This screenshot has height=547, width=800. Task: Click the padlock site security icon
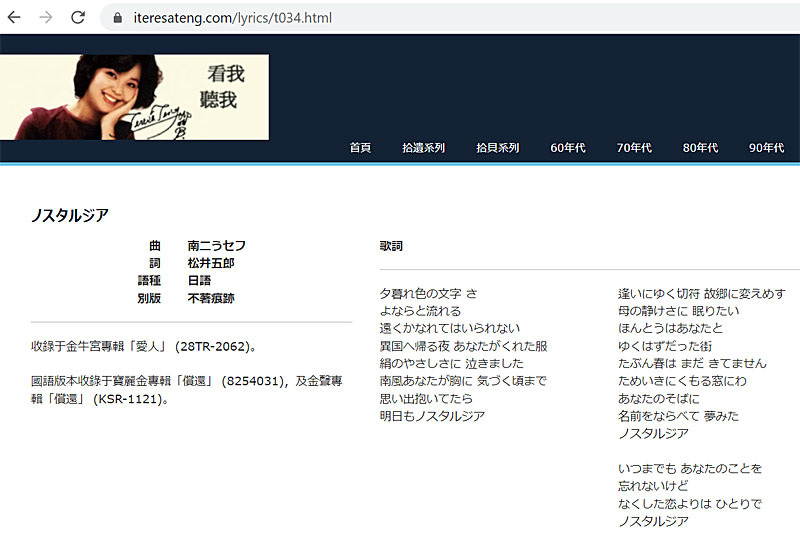(x=118, y=18)
